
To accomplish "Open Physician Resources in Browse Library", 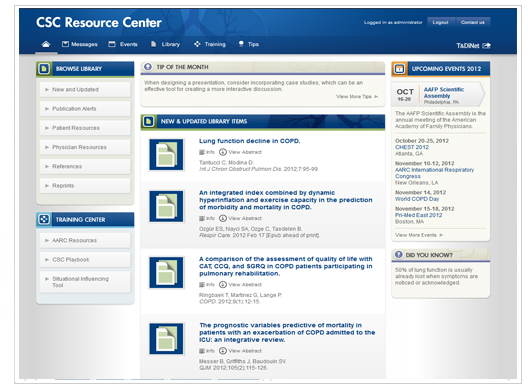I will click(85, 147).
